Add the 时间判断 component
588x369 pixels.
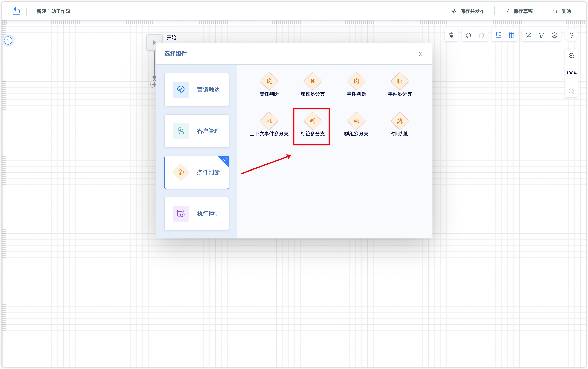tap(400, 124)
